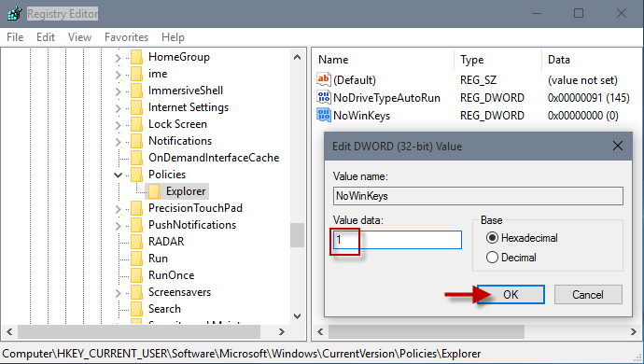Screen dimensions: 644x364
Task: Click the OnDemandInterfaceCache folder icon
Action: point(136,158)
